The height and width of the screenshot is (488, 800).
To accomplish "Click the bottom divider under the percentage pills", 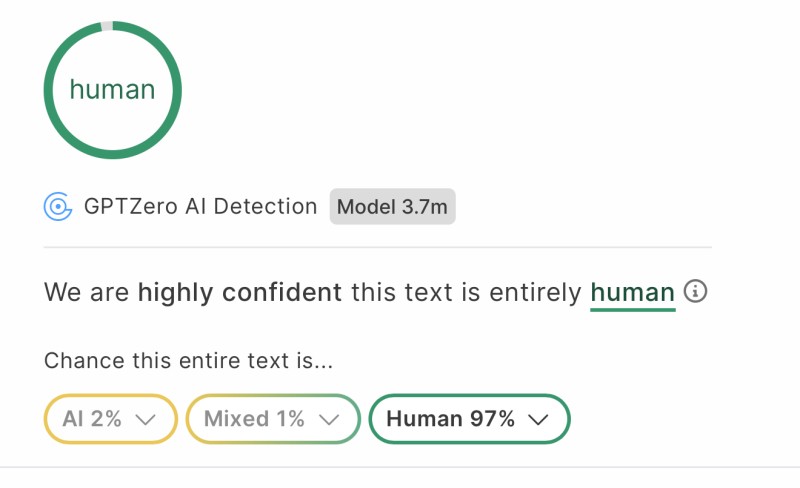I will click(x=400, y=467).
